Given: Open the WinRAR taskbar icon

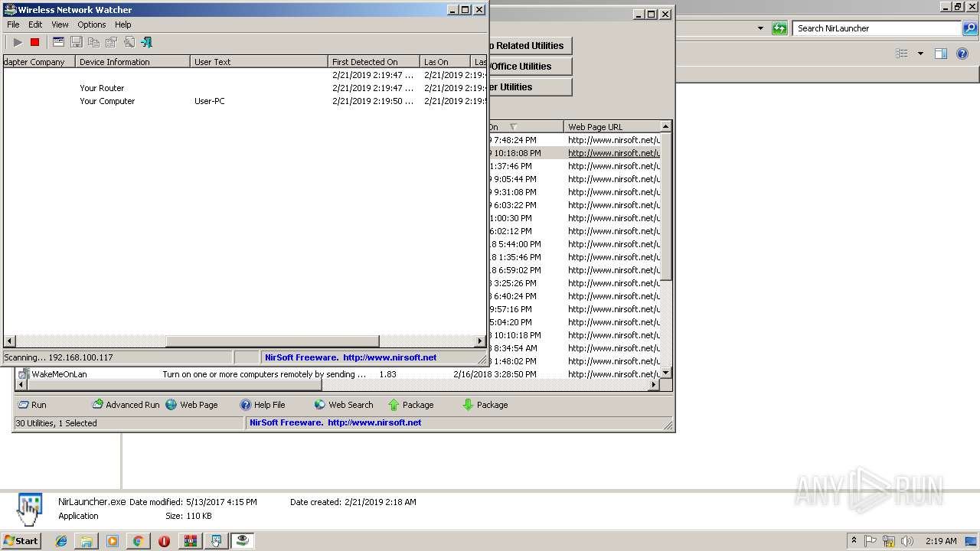Looking at the screenshot, I should click(x=190, y=541).
